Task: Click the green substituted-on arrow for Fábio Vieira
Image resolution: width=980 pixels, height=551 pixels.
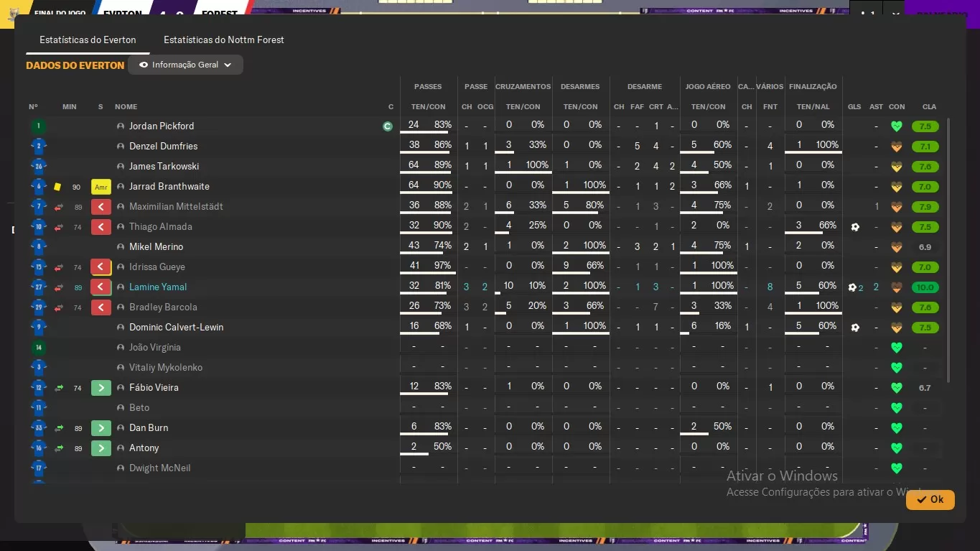Action: [101, 388]
